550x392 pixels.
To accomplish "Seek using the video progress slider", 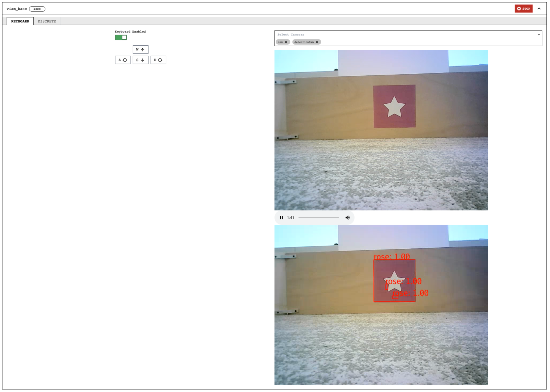I will (x=319, y=217).
